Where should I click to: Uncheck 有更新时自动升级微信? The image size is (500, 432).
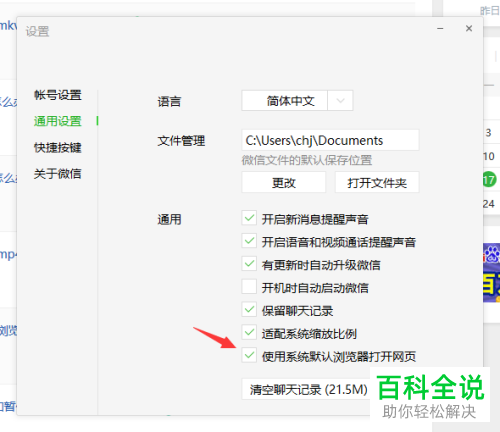249,264
